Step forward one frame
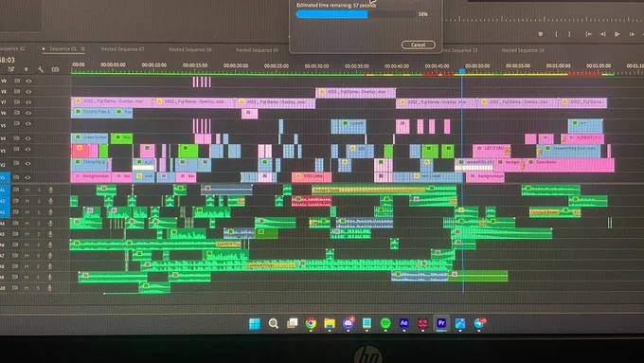Screen dimensions: 644x363 (x=632, y=34)
